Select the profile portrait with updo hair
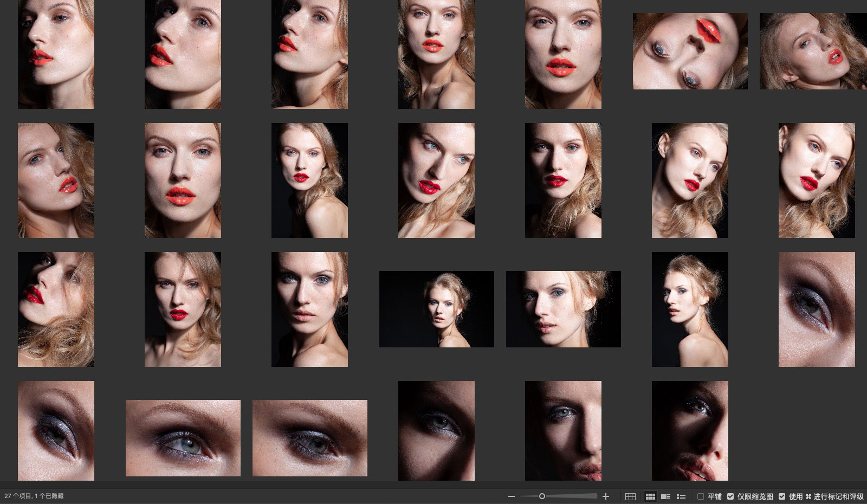This screenshot has width=867, height=504. click(690, 309)
